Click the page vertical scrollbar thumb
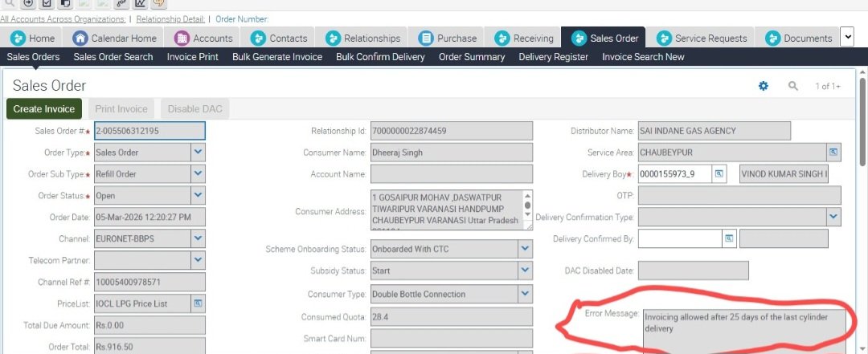The height and width of the screenshot is (354, 868). tap(862, 120)
